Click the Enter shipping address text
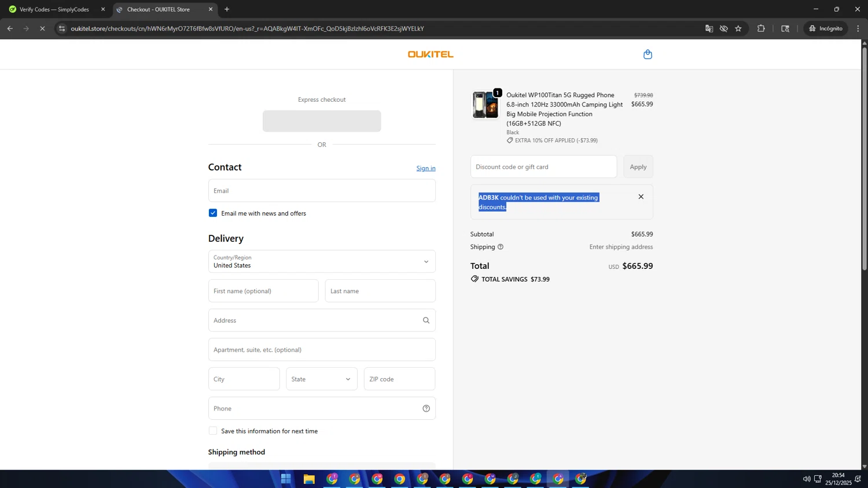 621,247
